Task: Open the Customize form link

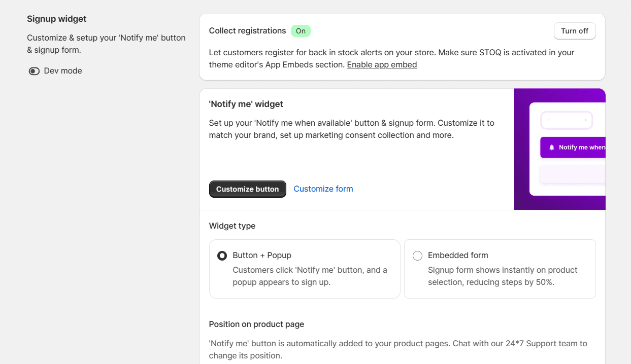Action: (323, 189)
